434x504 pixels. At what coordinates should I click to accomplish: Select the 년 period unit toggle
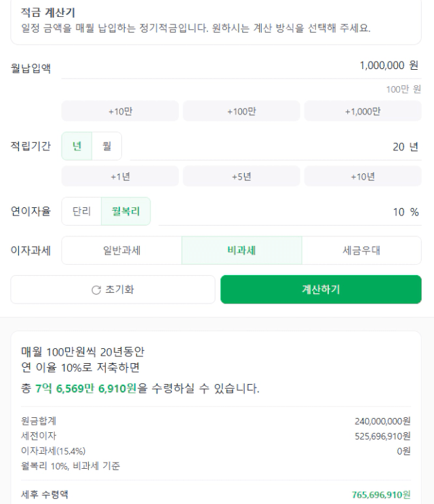point(77,146)
